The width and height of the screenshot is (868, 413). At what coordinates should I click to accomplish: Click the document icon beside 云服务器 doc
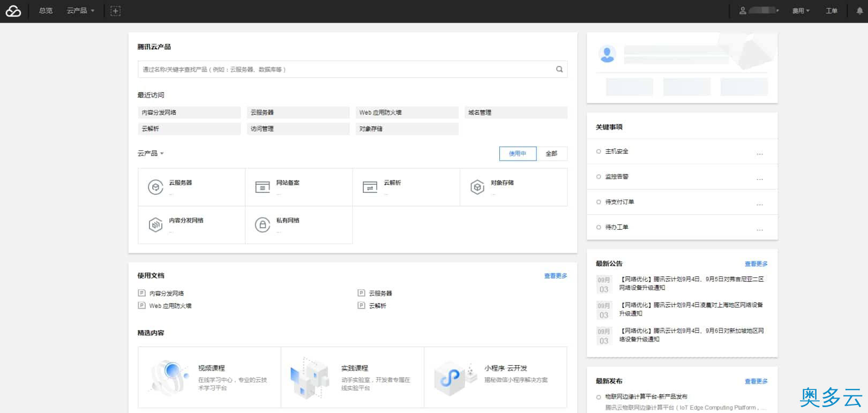coord(362,293)
